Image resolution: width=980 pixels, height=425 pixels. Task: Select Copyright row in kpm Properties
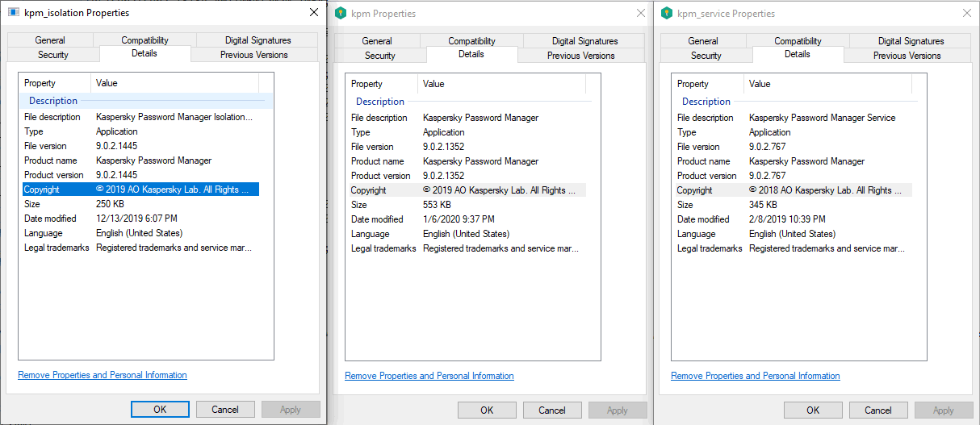click(467, 190)
